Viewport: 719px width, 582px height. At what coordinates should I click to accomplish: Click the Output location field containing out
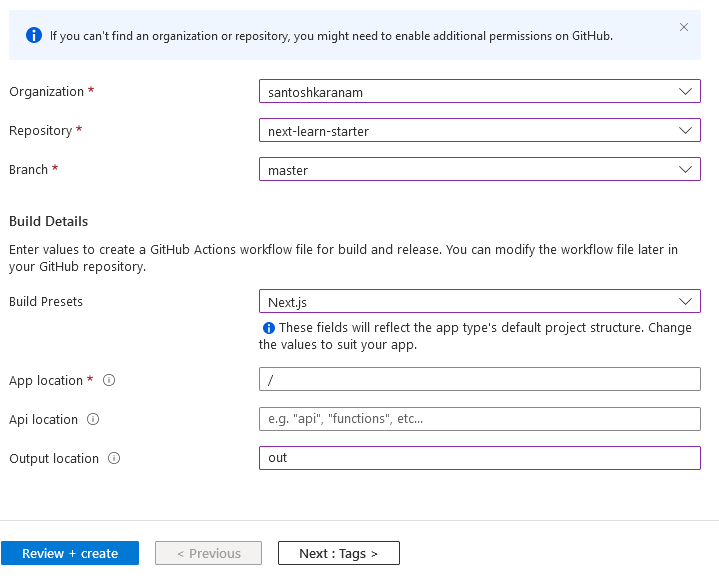479,458
